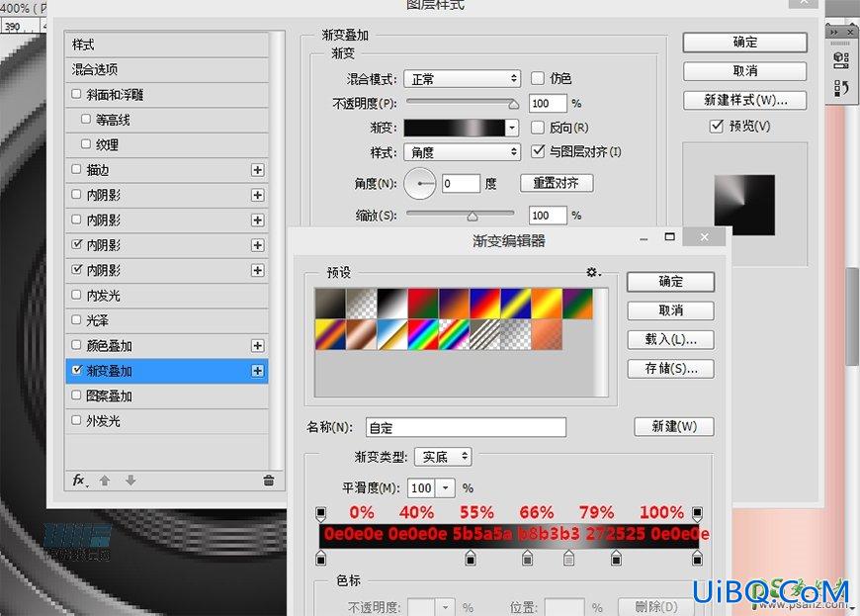Open the 混合模式 dropdown showing 正常

pos(462,79)
